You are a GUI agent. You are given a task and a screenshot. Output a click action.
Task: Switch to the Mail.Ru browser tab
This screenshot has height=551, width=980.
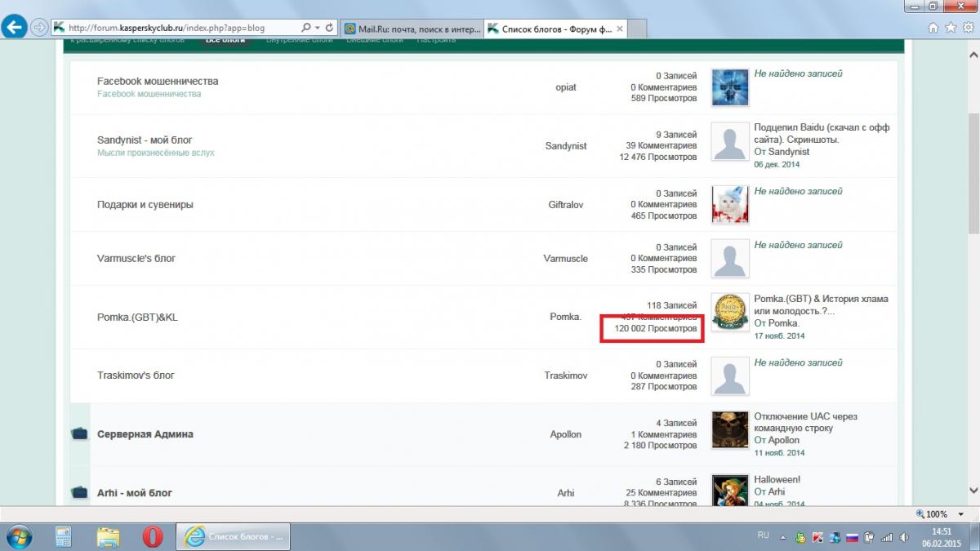411,29
